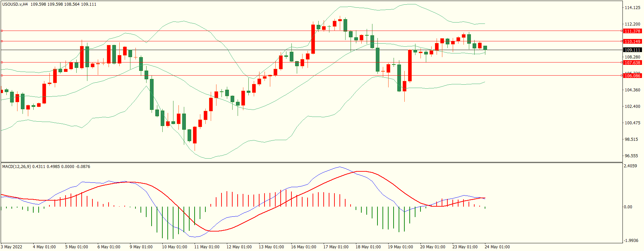
Task: Select the red 110.149 price level tag
Action: [632, 41]
